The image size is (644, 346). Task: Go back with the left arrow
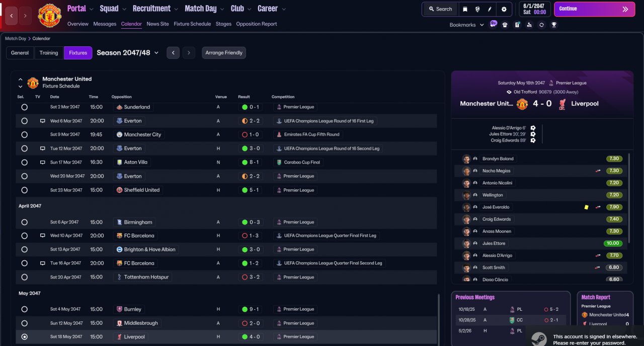coord(12,16)
